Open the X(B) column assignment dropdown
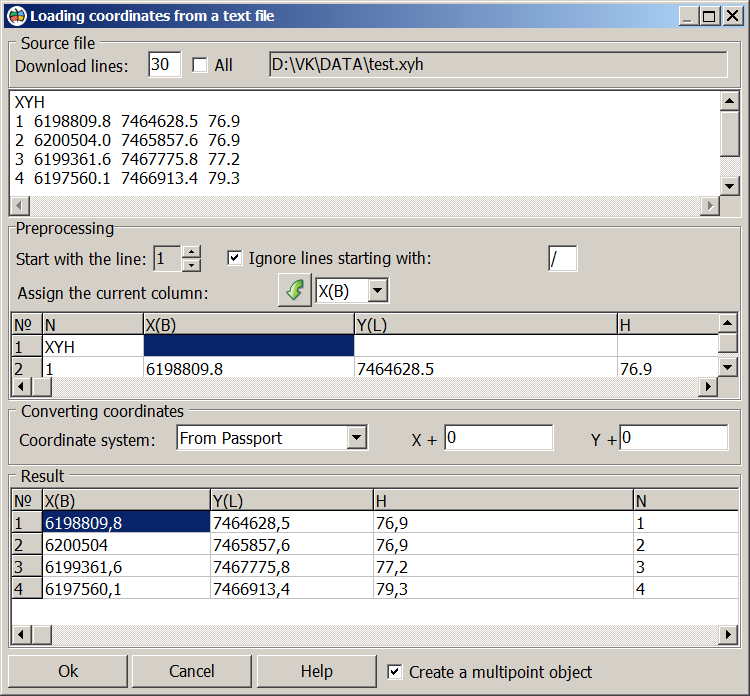 [x=377, y=290]
